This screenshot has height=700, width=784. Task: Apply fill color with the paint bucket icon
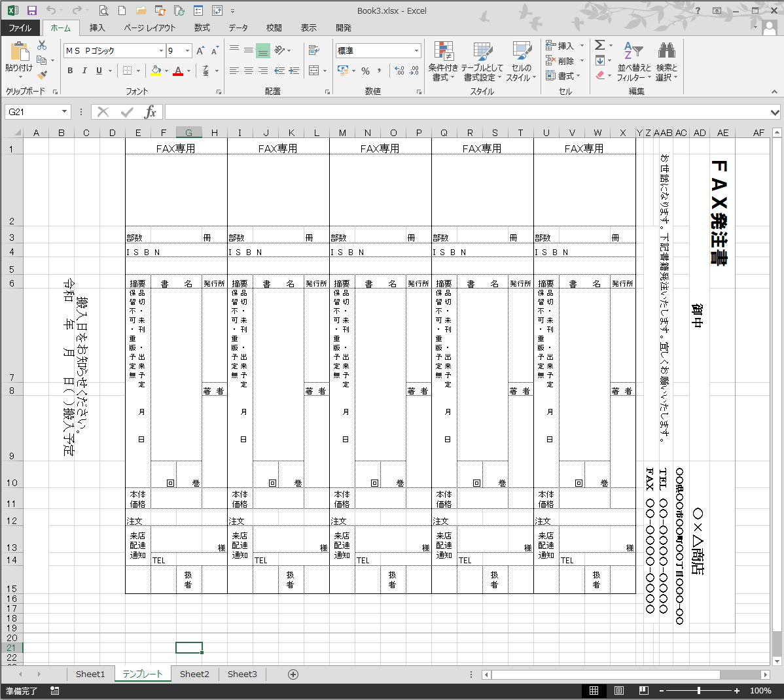[156, 71]
